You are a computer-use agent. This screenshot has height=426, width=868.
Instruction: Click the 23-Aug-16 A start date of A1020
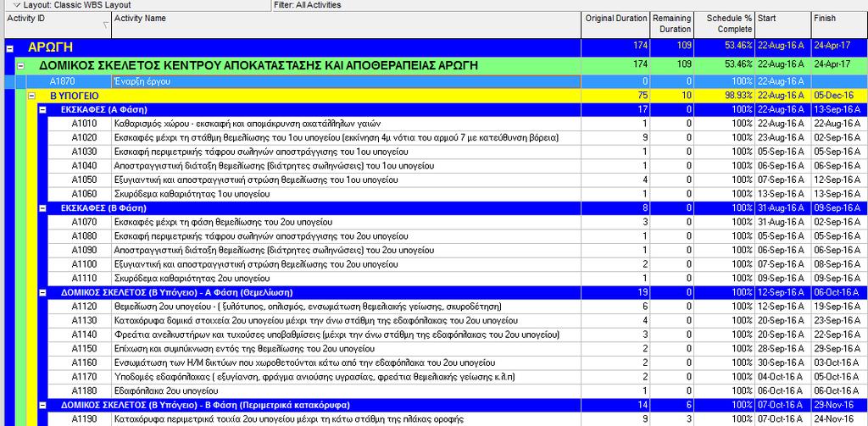781,138
